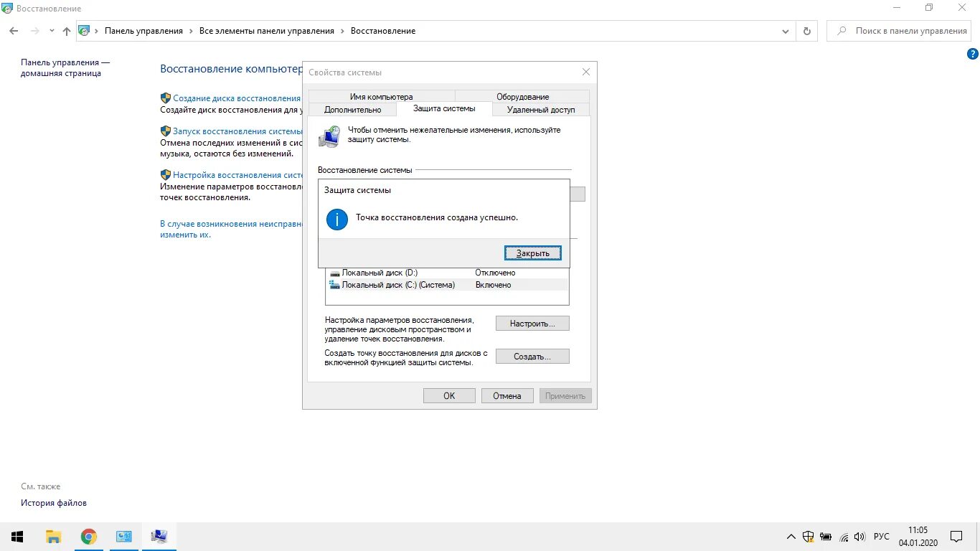The width and height of the screenshot is (980, 551).
Task: Click the system drive icon for disk C:
Action: 334,285
